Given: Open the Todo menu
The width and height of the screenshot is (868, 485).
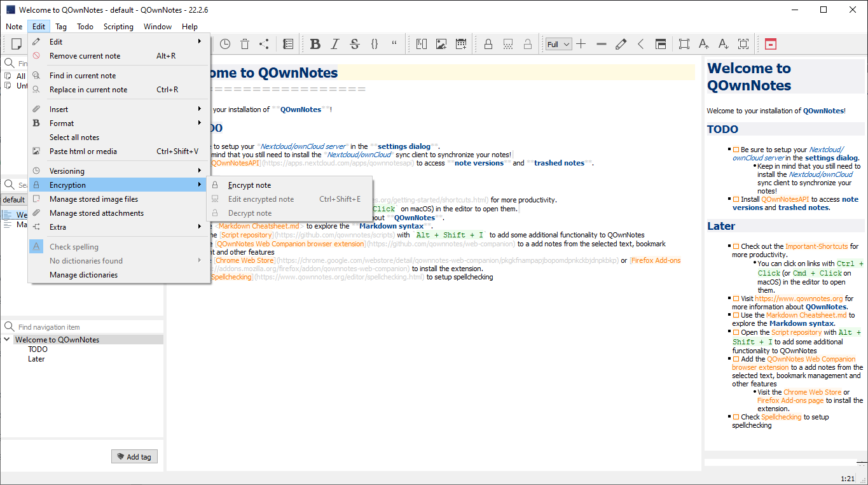Looking at the screenshot, I should click(x=85, y=27).
